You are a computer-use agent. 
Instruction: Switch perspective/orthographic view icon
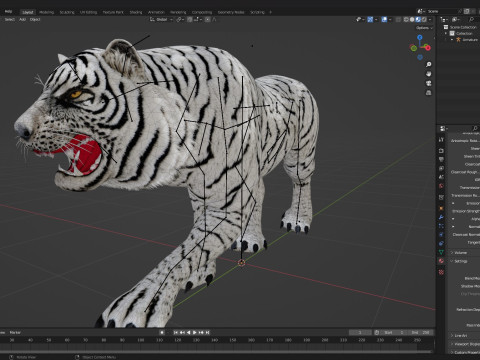[429, 93]
